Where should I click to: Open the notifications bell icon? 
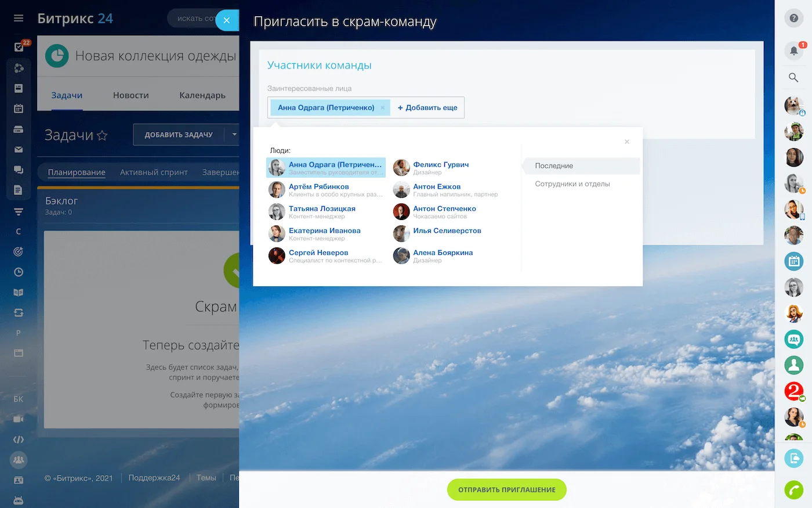(x=793, y=51)
